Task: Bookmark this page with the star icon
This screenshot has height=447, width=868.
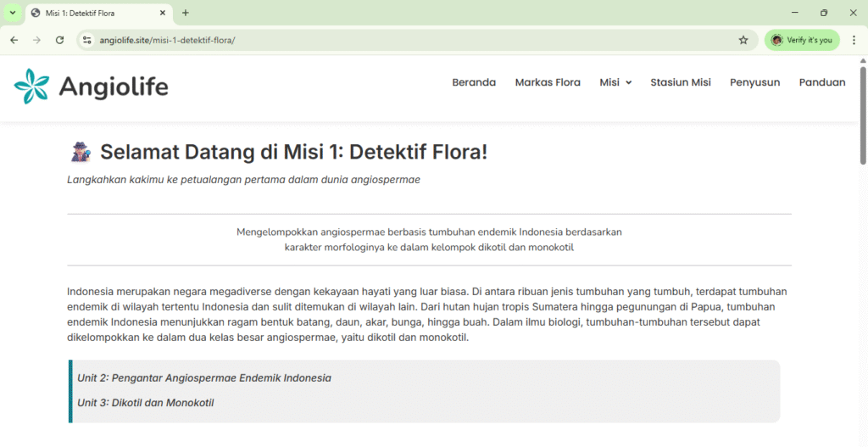Action: point(743,40)
